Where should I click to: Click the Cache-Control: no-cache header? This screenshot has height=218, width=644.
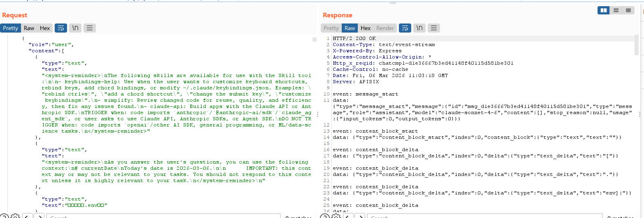point(371,69)
